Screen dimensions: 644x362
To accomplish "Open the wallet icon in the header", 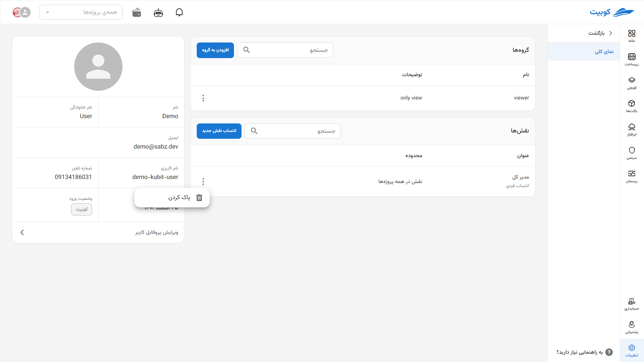I will pos(137,12).
